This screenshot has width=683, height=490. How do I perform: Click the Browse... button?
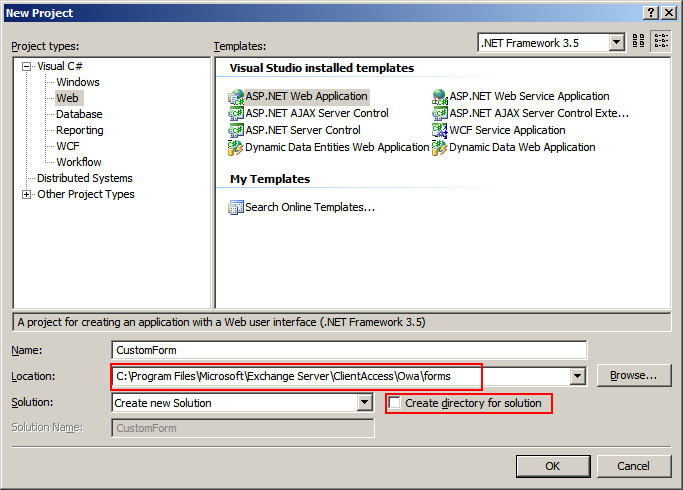[634, 375]
